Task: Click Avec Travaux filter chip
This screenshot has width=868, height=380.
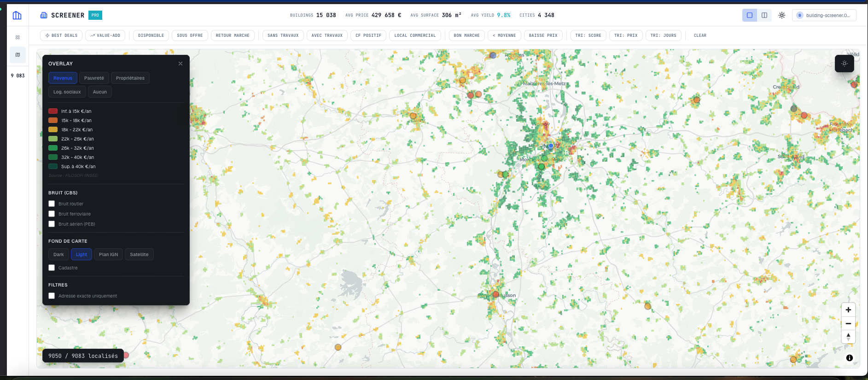Action: [327, 35]
